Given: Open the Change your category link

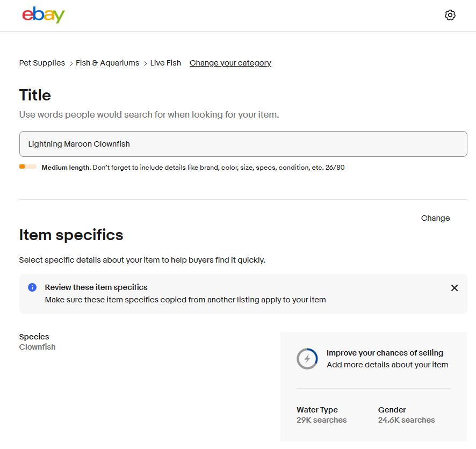Looking at the screenshot, I should point(230,63).
